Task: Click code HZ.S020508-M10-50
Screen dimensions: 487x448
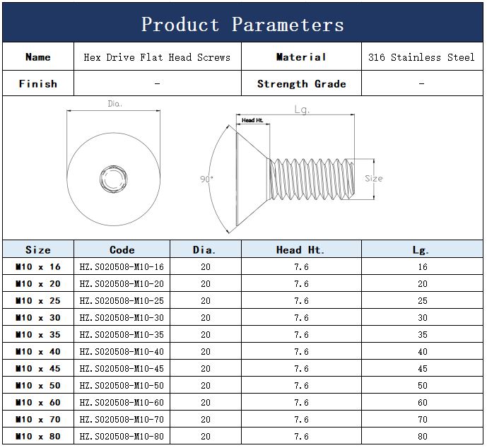Action: [122, 385]
